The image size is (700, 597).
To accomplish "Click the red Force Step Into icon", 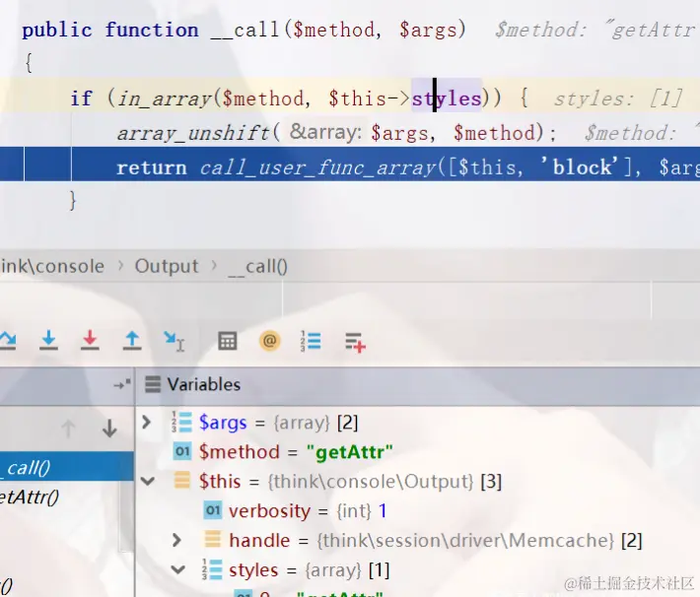I will (90, 341).
